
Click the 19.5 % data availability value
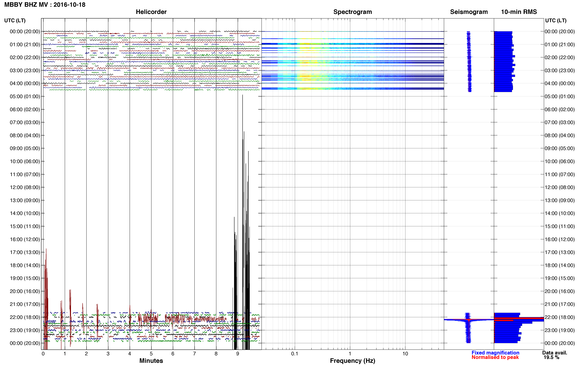tap(552, 357)
